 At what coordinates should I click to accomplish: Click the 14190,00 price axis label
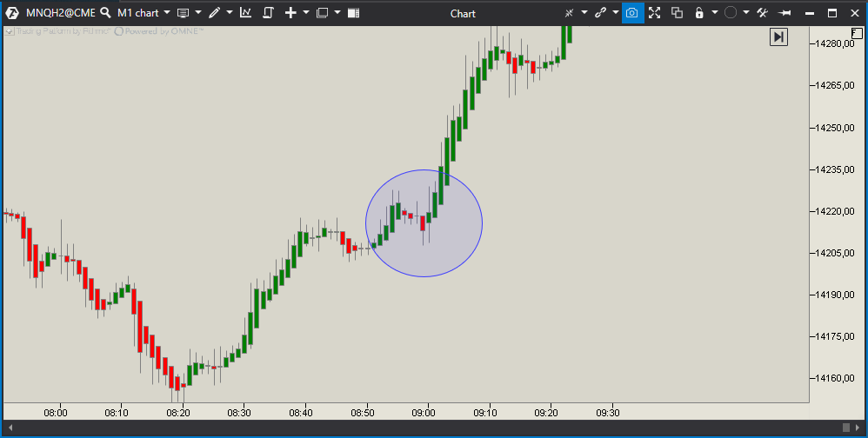coord(836,295)
